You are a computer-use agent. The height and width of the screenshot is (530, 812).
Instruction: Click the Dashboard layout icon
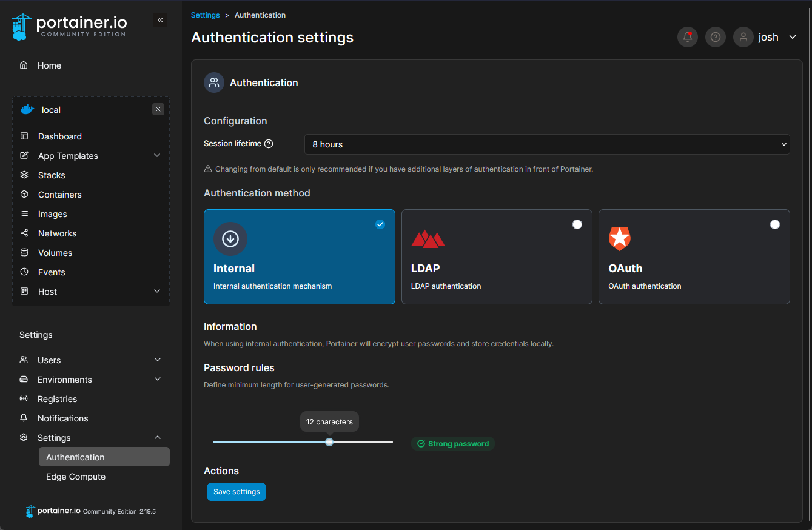click(x=24, y=136)
